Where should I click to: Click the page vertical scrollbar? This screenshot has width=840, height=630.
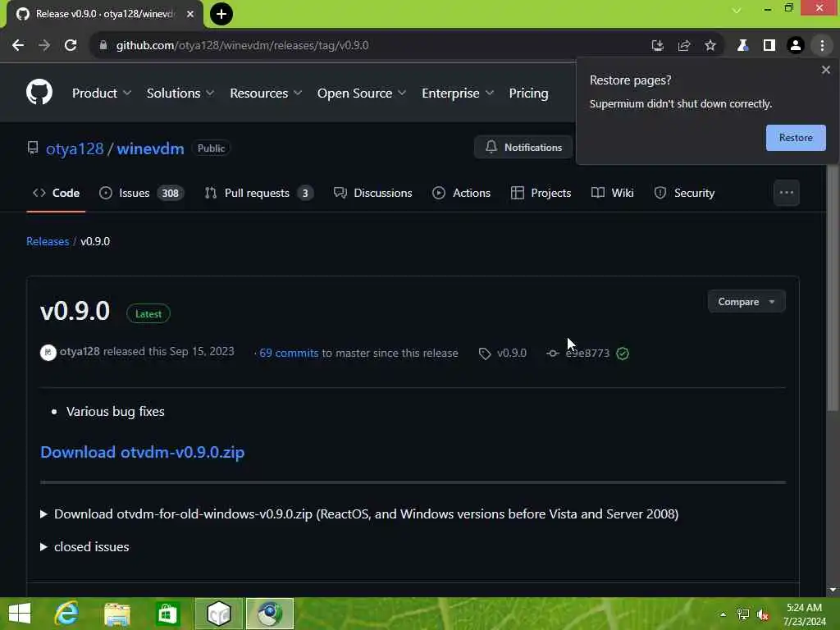click(x=832, y=288)
